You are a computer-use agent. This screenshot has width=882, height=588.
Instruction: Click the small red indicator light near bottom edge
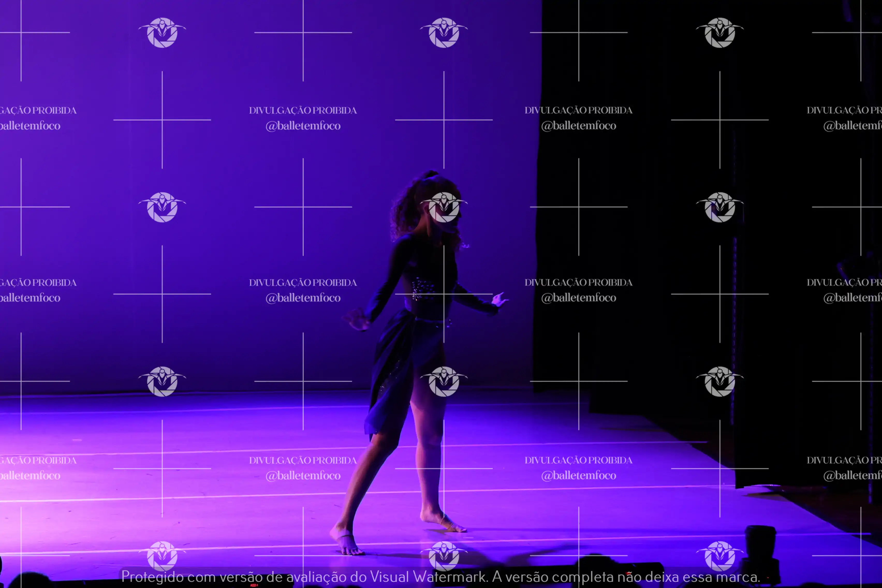[x=254, y=585]
